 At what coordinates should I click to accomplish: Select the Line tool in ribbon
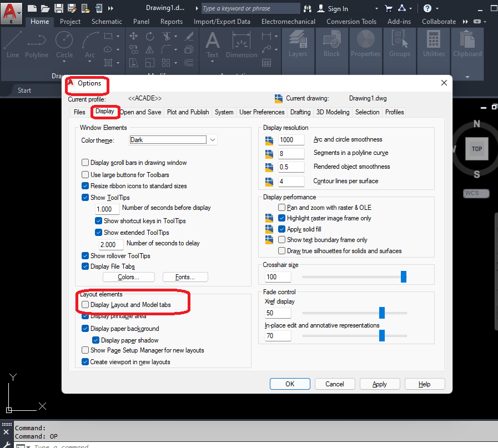13,45
